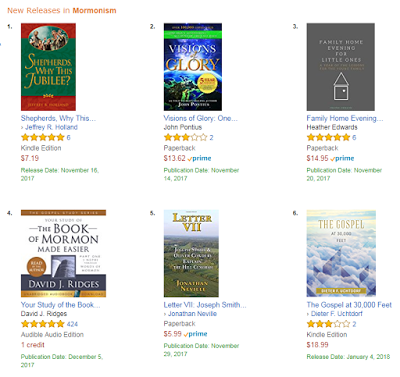View the 424 reviews for David J. Ridges book
Screen dimensions: 400x377
coord(72,324)
